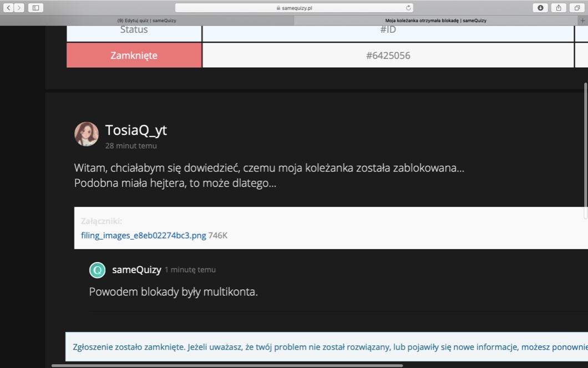Click the sameQuizy reply author name

coord(136,270)
